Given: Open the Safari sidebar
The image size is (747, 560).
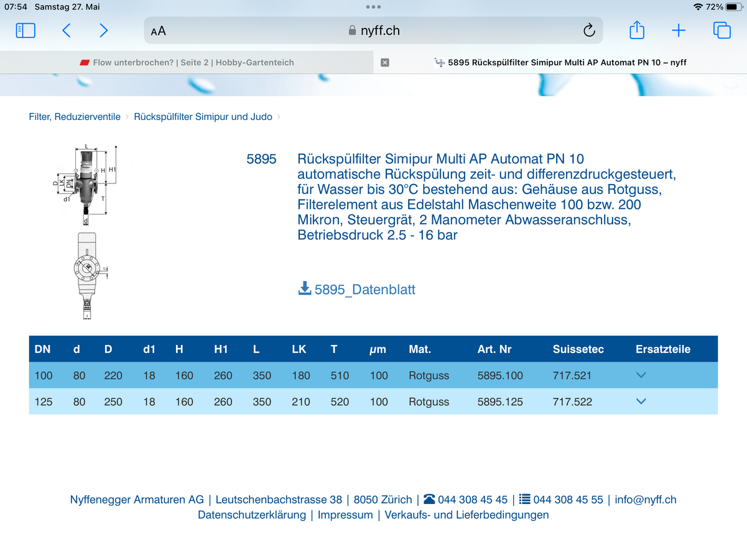Looking at the screenshot, I should (x=26, y=30).
